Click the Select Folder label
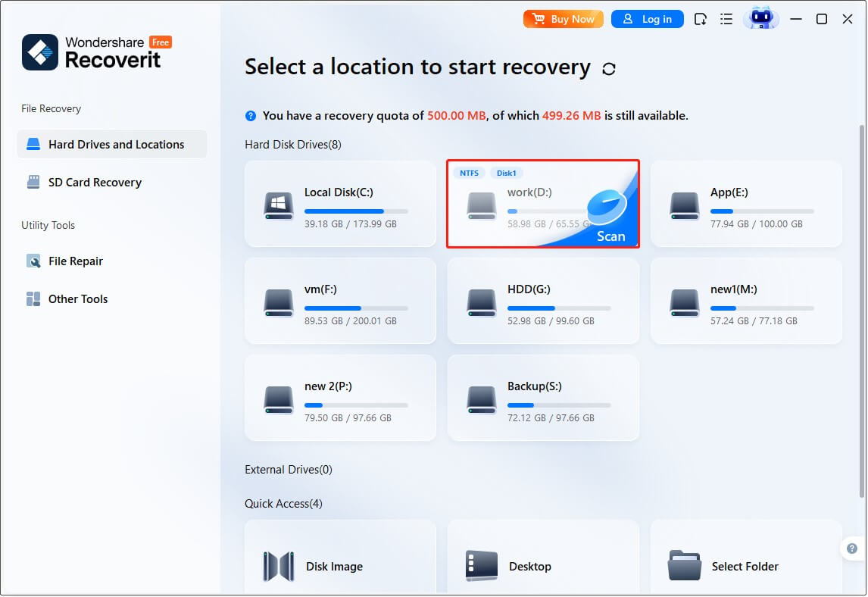 click(745, 567)
